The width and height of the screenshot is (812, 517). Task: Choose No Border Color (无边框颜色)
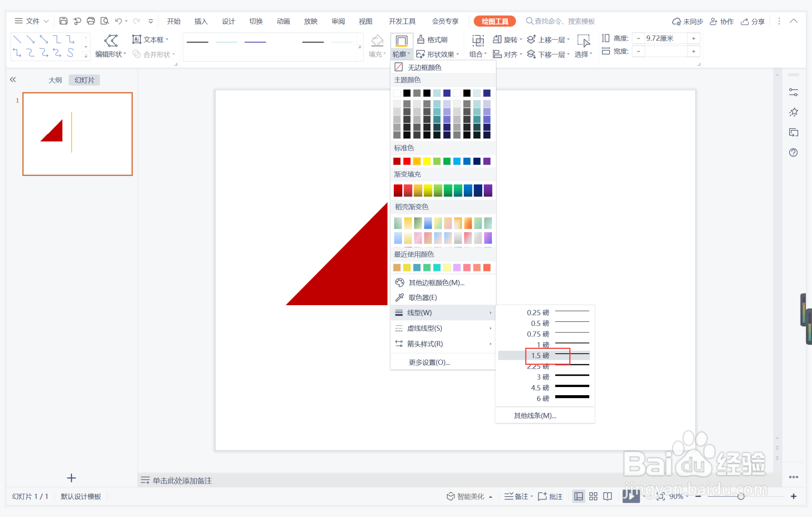(443, 67)
